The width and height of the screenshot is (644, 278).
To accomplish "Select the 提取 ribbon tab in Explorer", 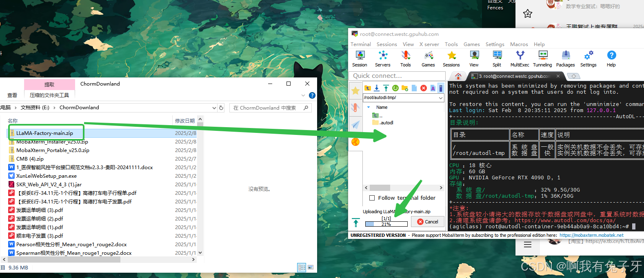I will coord(49,84).
